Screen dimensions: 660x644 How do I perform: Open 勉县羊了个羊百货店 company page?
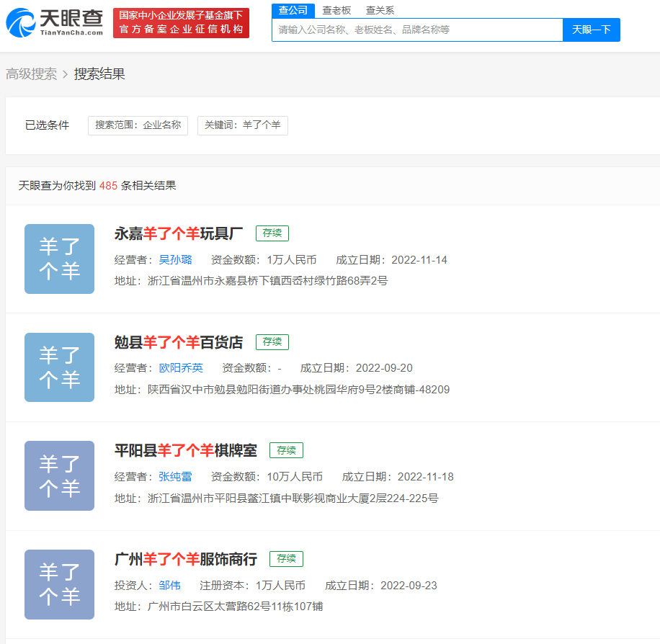[179, 342]
